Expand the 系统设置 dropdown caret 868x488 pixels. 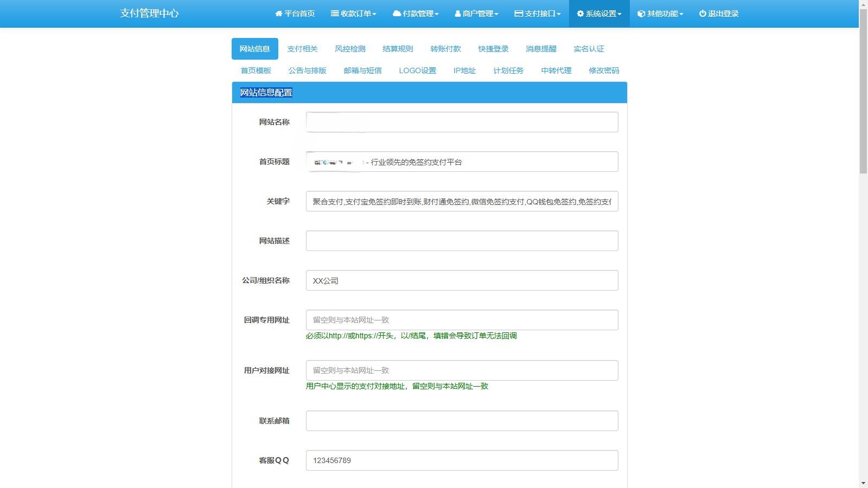(620, 14)
